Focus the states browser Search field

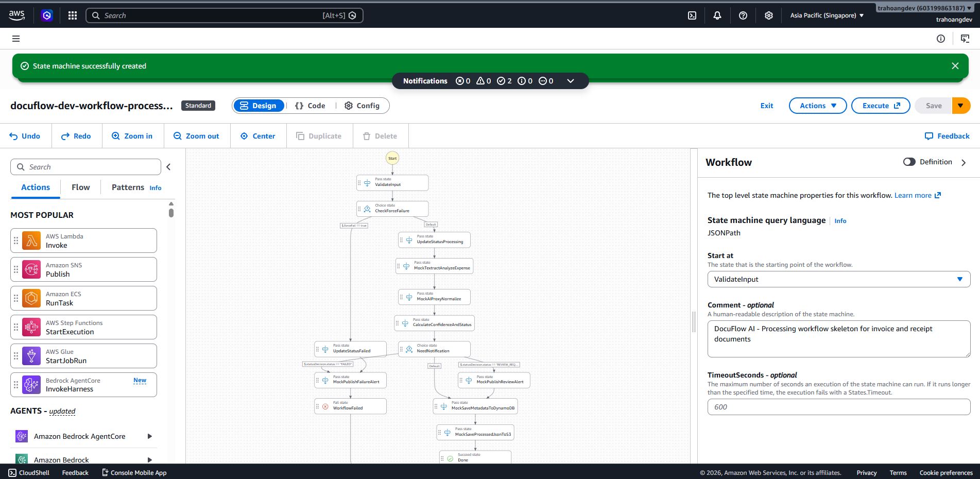coord(85,167)
